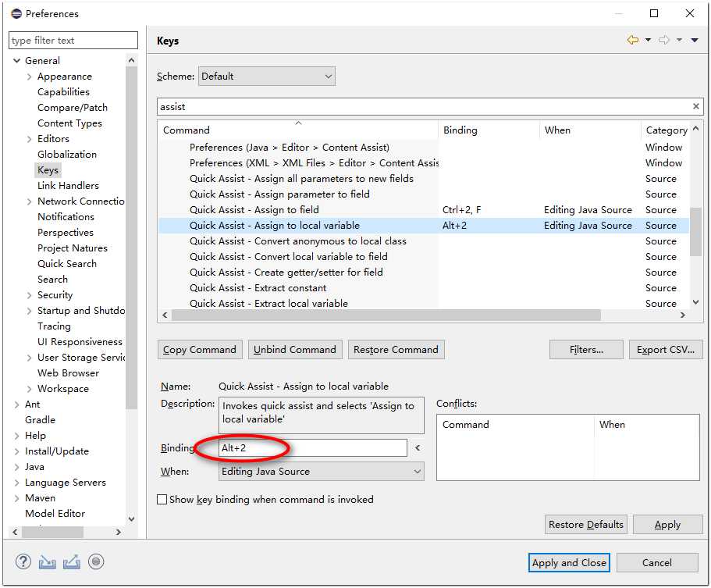Click Apply and Close
711x588 pixels.
click(569, 563)
